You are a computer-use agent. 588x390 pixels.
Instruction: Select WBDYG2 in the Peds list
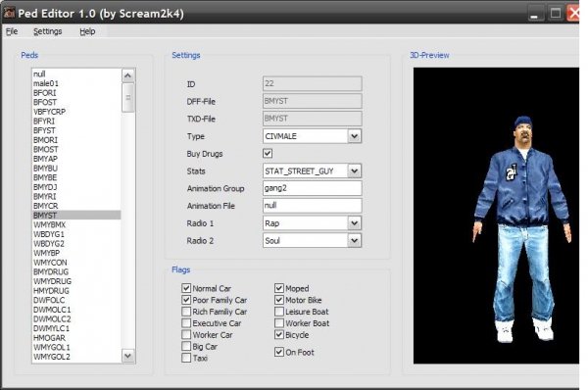[x=76, y=243]
